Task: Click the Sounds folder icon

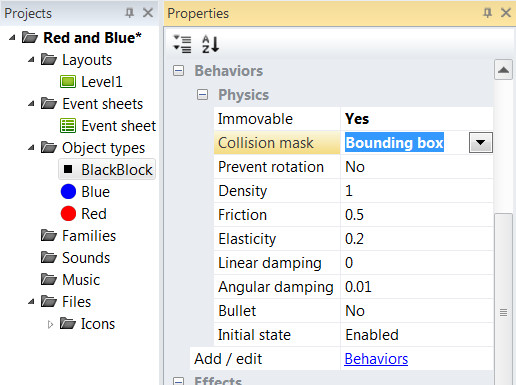Action: (x=49, y=257)
